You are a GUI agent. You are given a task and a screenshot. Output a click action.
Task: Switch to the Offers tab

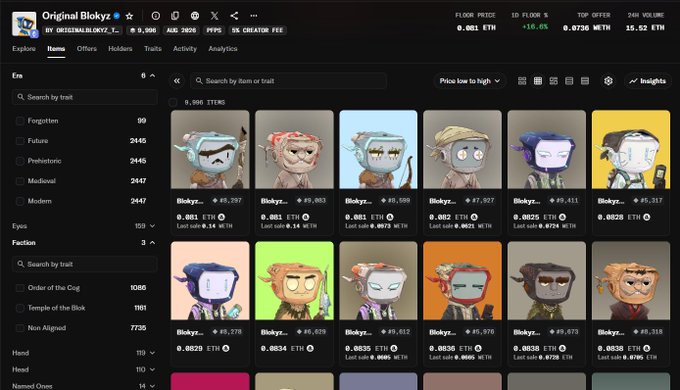click(87, 49)
